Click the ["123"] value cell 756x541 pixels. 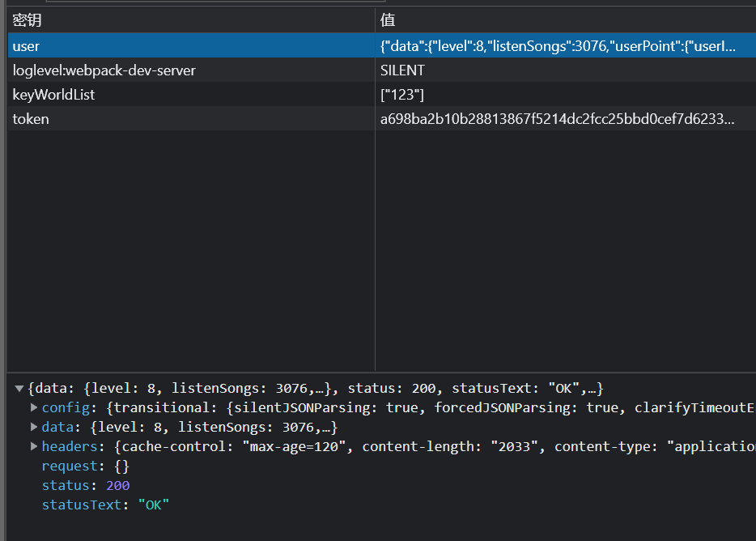coord(566,95)
